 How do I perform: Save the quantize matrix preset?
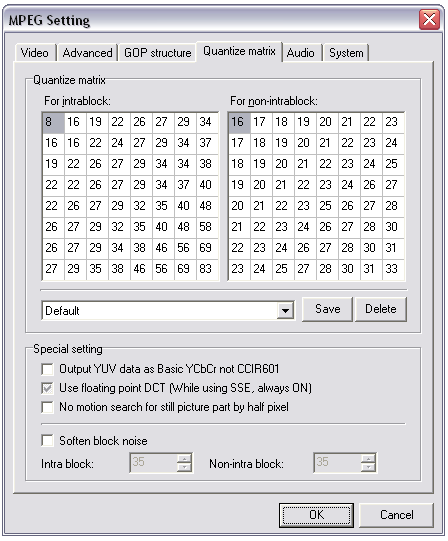pyautogui.click(x=328, y=309)
